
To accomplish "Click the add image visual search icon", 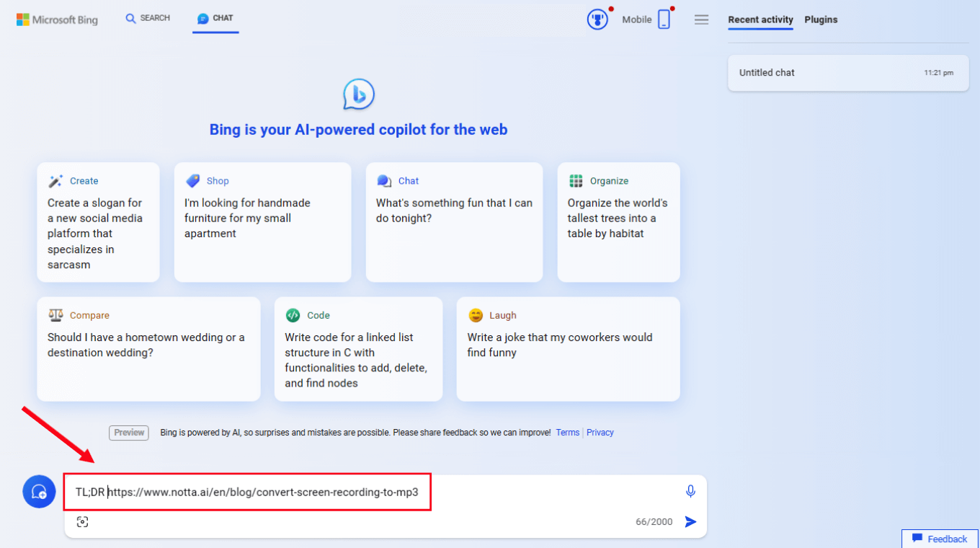I will [83, 521].
